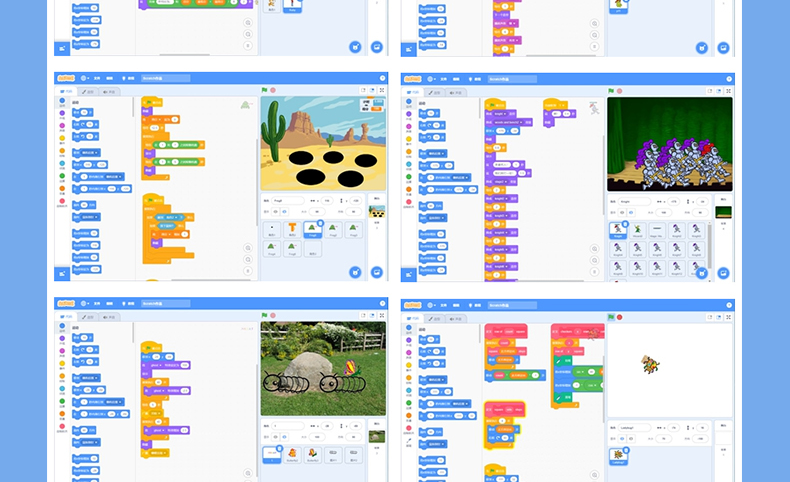Open Tutorials in knights project window header
The height and width of the screenshot is (482, 790).
[x=475, y=79]
